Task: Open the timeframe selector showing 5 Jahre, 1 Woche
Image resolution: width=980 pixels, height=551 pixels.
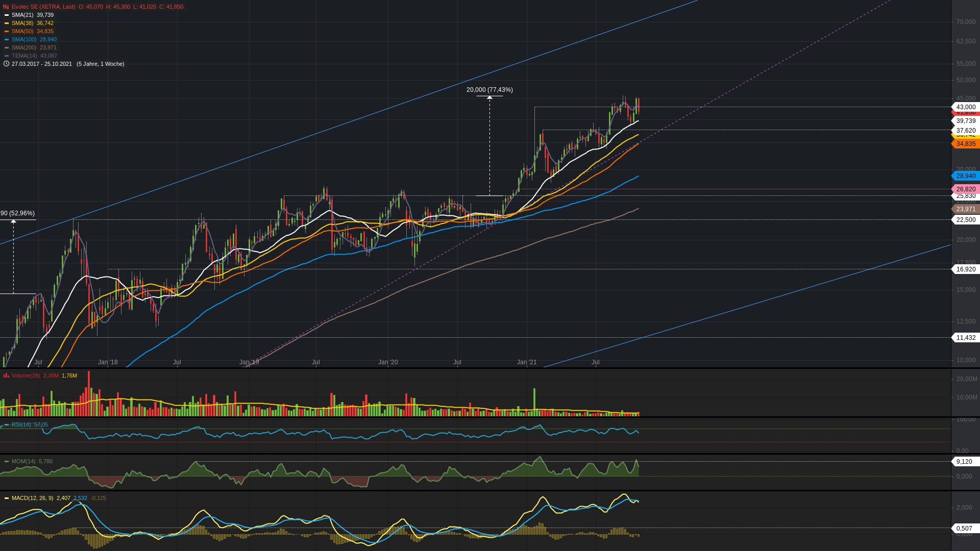Action: tap(100, 64)
